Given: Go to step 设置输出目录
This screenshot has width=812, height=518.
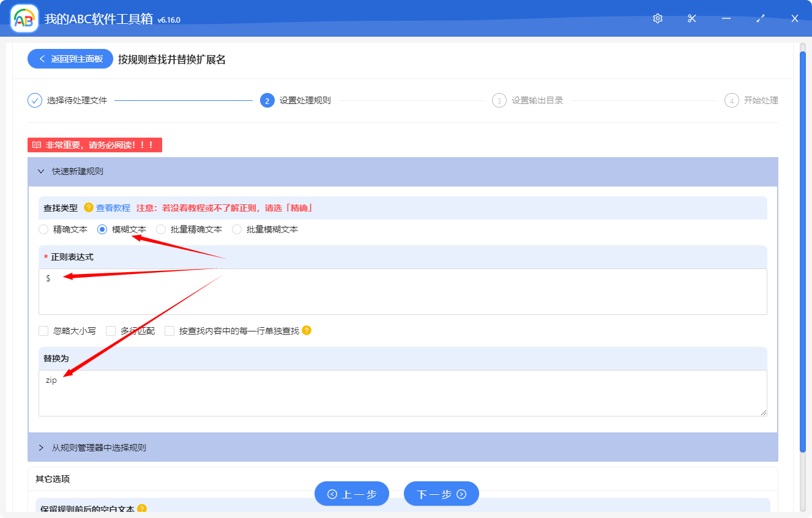Looking at the screenshot, I should [537, 100].
